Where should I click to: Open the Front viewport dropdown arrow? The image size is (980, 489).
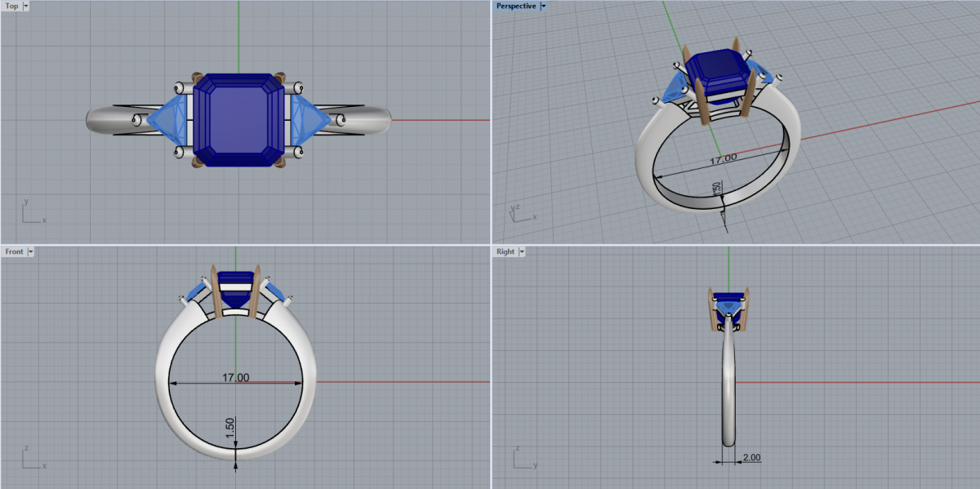[x=31, y=251]
